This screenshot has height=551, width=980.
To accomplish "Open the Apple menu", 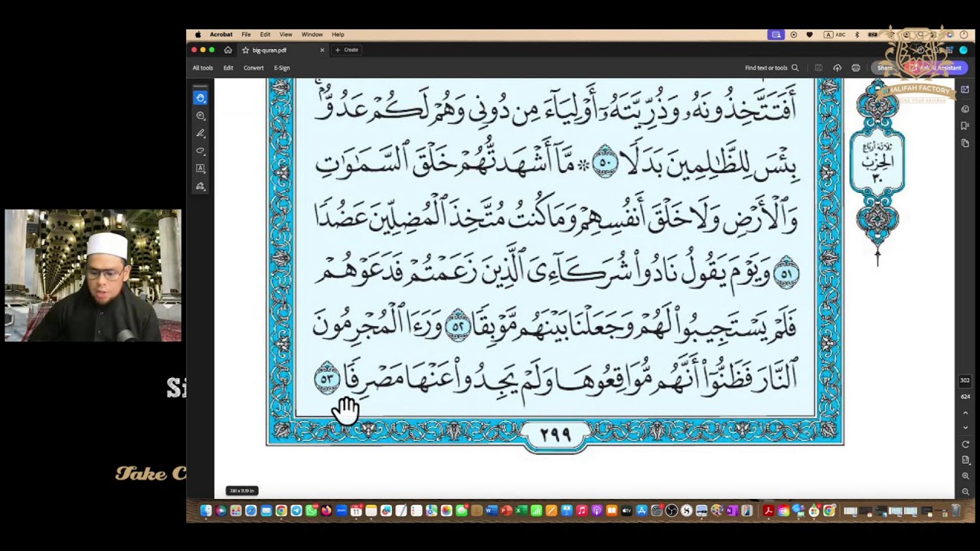I will (x=198, y=34).
